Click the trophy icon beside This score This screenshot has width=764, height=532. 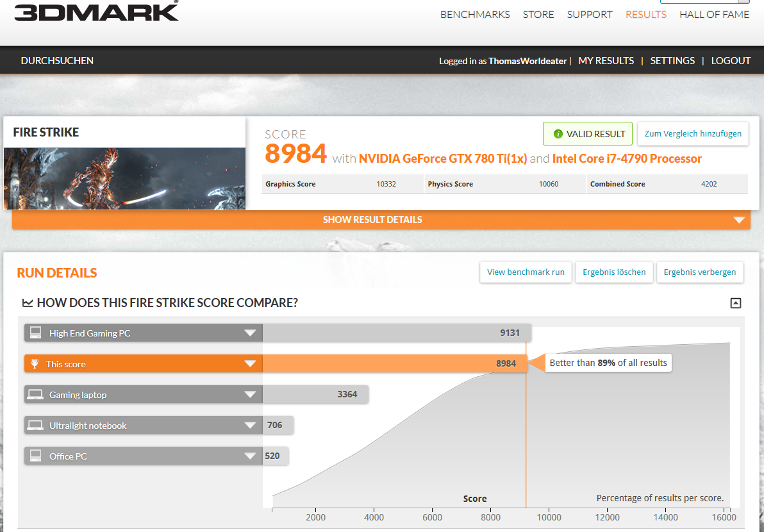(34, 364)
